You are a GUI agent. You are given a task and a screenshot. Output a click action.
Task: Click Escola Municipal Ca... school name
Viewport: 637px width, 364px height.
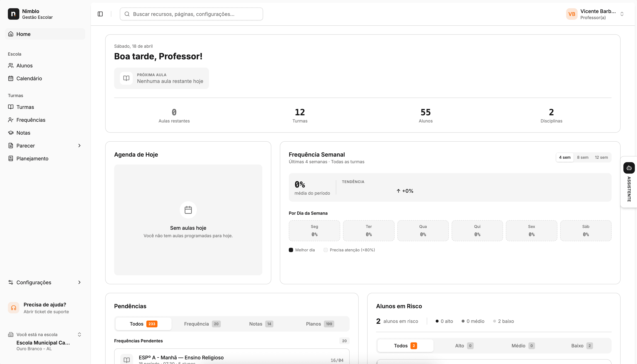click(43, 343)
